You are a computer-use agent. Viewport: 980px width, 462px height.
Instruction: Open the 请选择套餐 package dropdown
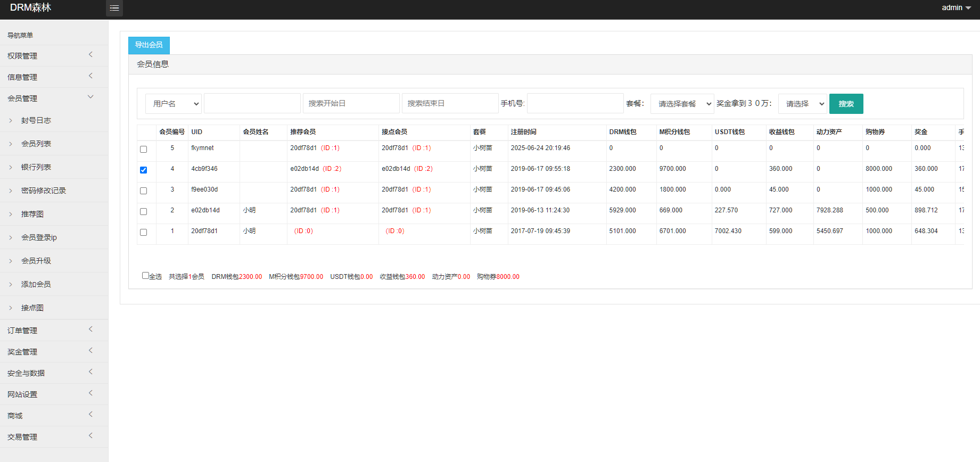click(682, 104)
